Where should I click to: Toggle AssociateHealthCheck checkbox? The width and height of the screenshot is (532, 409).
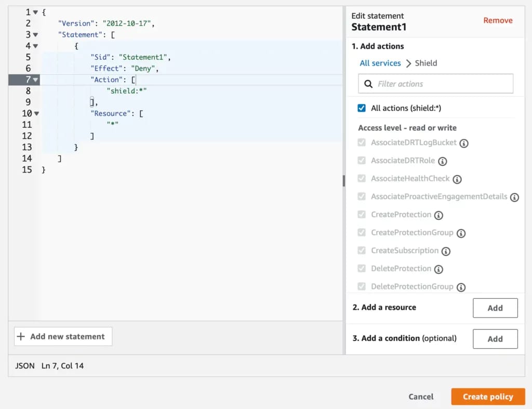coord(362,179)
